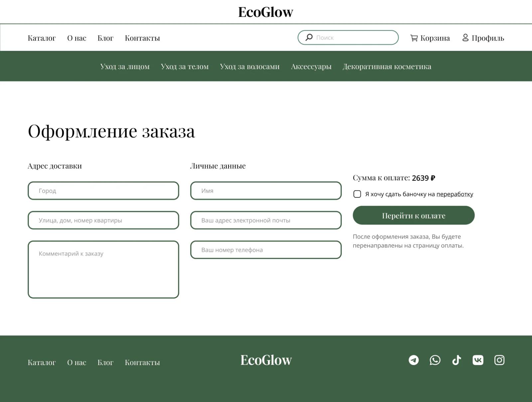532x402 pixels.
Task: Select the Уход за лицом category
Action: 125,67
